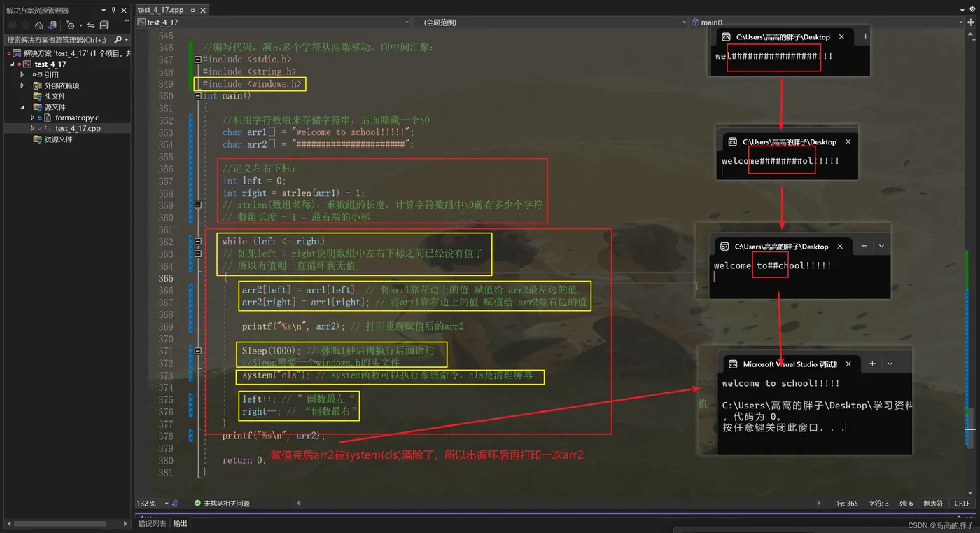This screenshot has height=533, width=980.
Task: Click the CRLF line ending indicator
Action: [x=962, y=503]
